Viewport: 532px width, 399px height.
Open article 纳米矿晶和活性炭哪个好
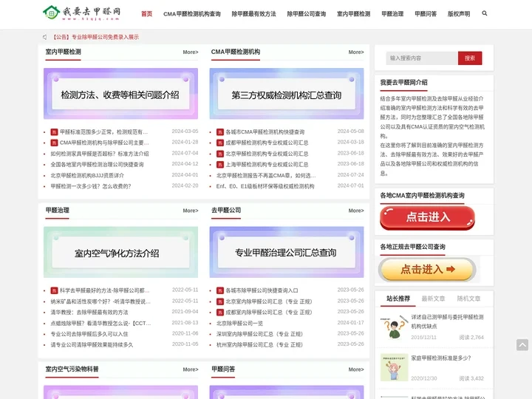[100, 301]
